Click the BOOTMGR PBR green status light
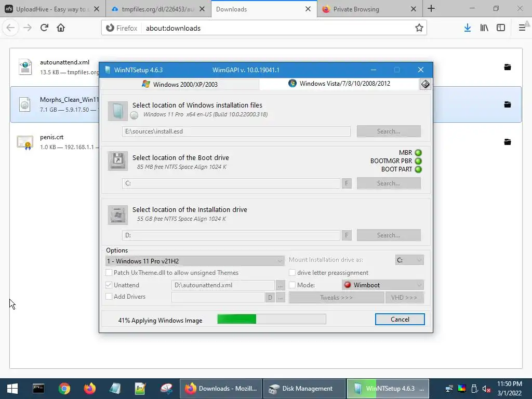The width and height of the screenshot is (532, 399). (418, 161)
